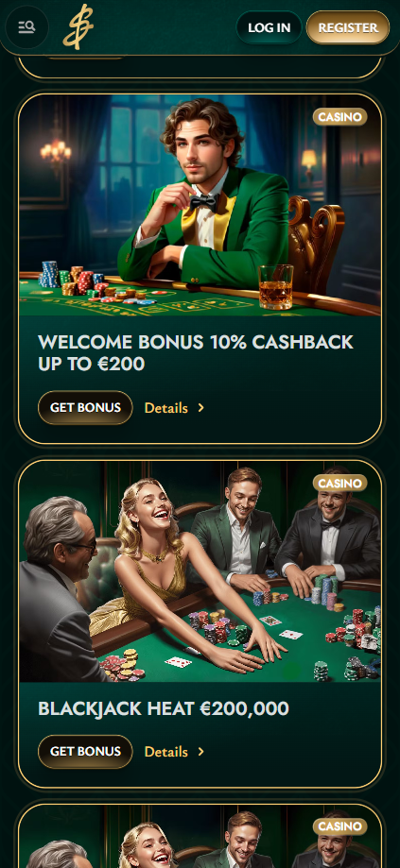Open the laughing blonde woman blackjack banner
The height and width of the screenshot is (868, 400).
tap(200, 571)
